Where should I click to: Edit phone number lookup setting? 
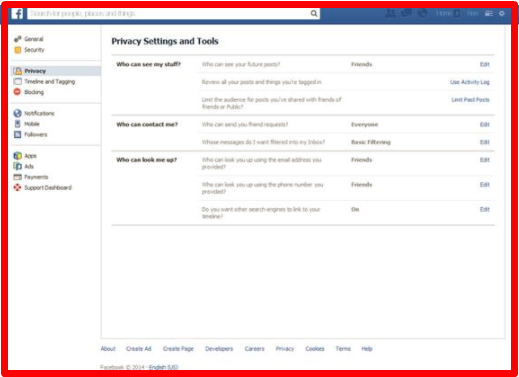484,184
